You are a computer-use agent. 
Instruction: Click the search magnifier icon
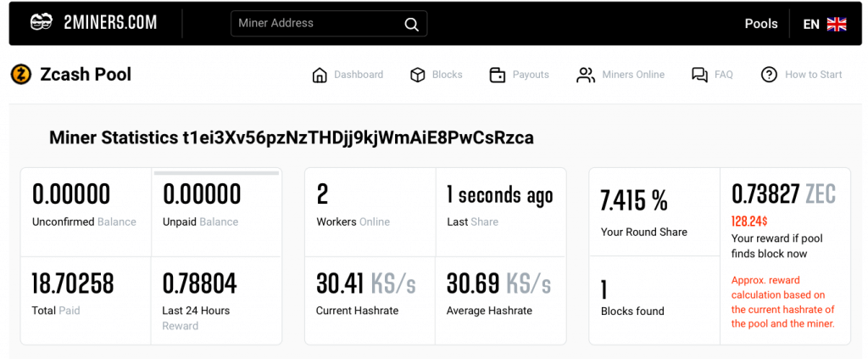tap(411, 24)
